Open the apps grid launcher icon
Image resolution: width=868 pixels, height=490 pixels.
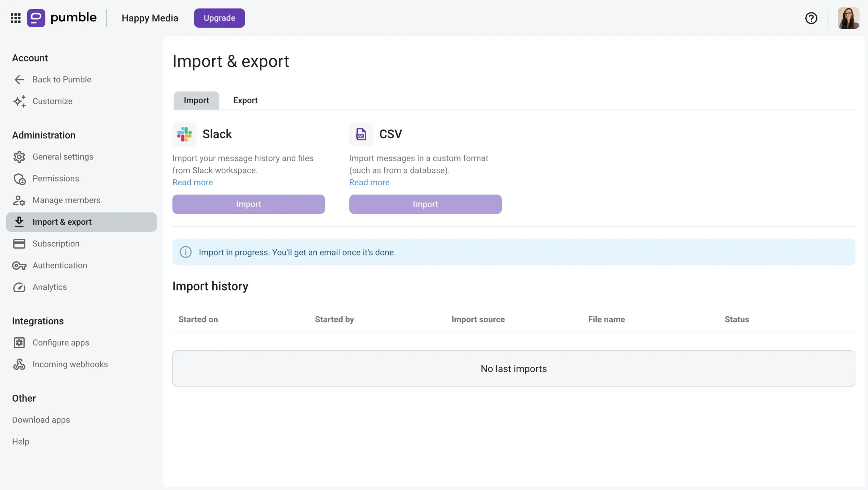[16, 18]
